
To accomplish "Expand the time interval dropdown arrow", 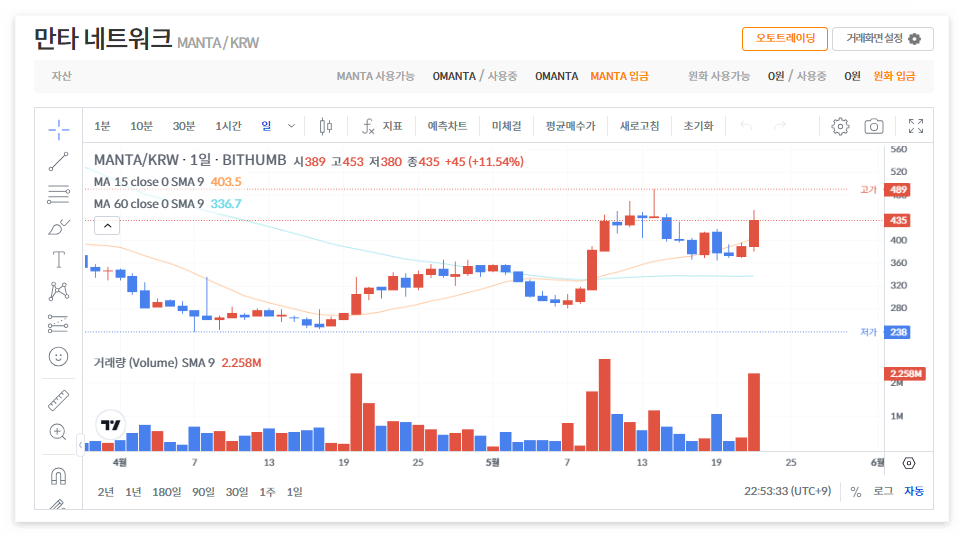I will pos(291,126).
